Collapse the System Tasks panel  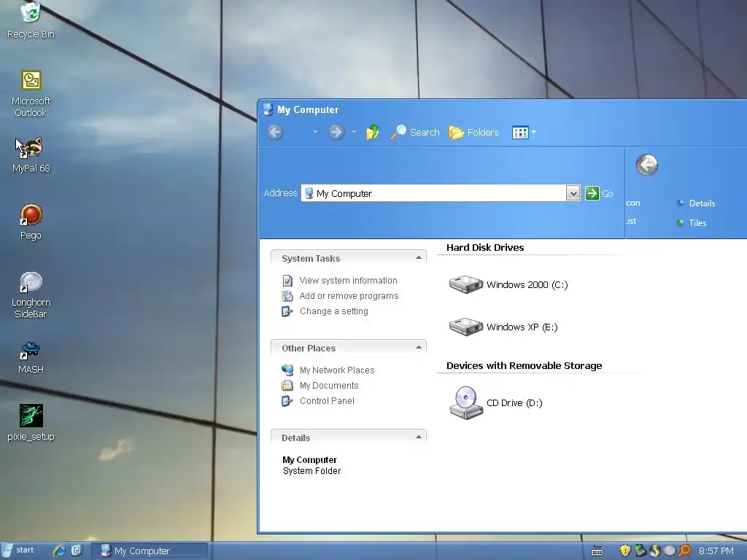click(419, 258)
